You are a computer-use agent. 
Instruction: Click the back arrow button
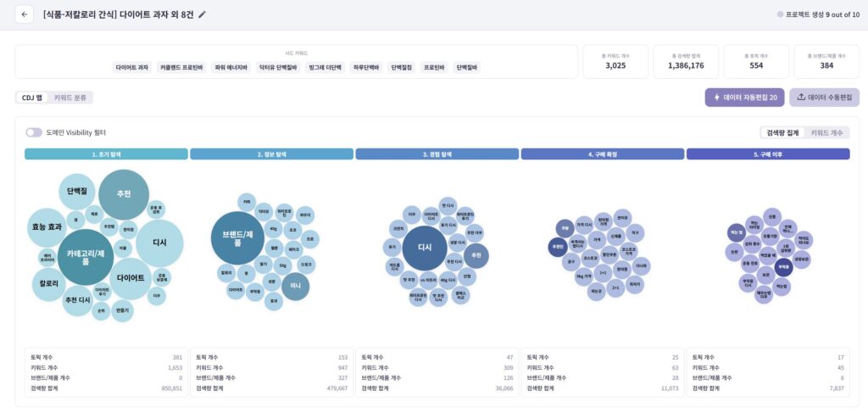(25, 15)
